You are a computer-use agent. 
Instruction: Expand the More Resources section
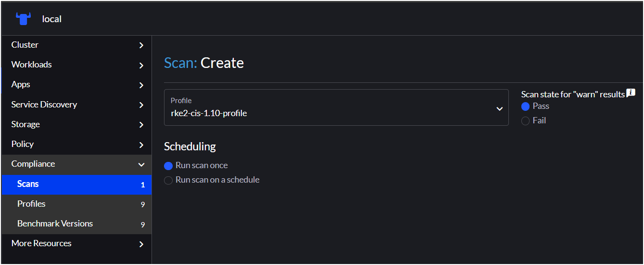(x=141, y=244)
